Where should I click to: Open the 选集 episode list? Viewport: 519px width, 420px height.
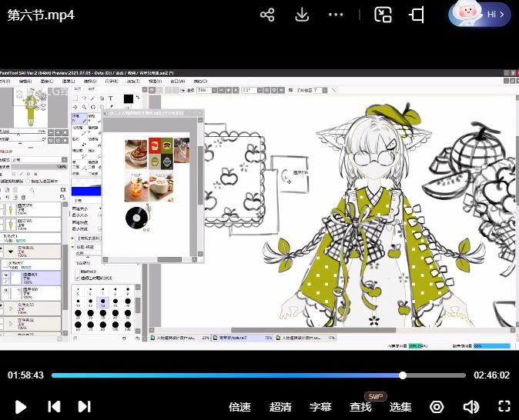point(400,407)
